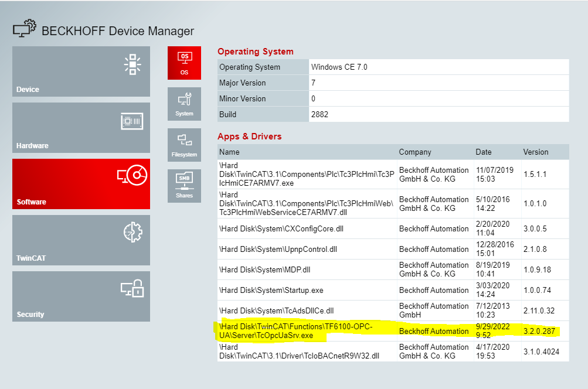Select the Startup.exe entry
Screen dimensions: 588x389
pyautogui.click(x=271, y=291)
